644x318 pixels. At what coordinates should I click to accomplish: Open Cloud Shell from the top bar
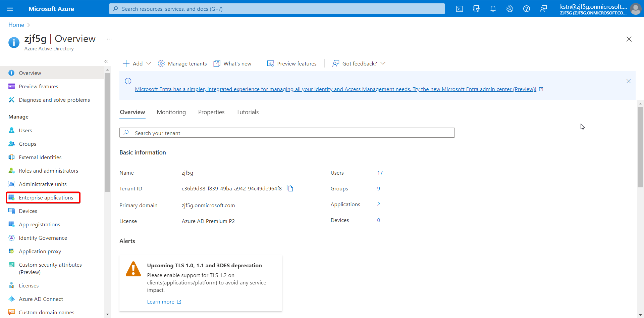click(460, 9)
